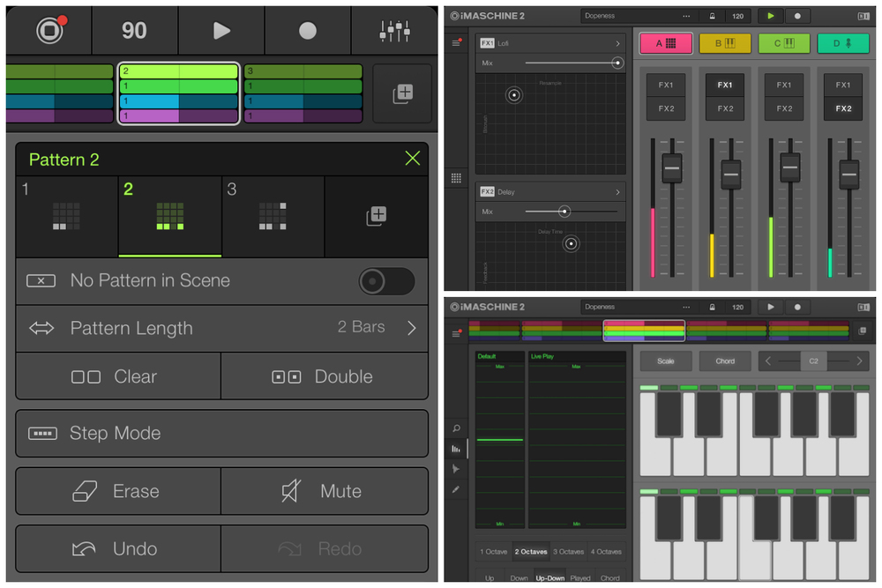The height and width of the screenshot is (588, 882).
Task: Toggle the No Pattern in Scene switch
Action: (x=386, y=281)
